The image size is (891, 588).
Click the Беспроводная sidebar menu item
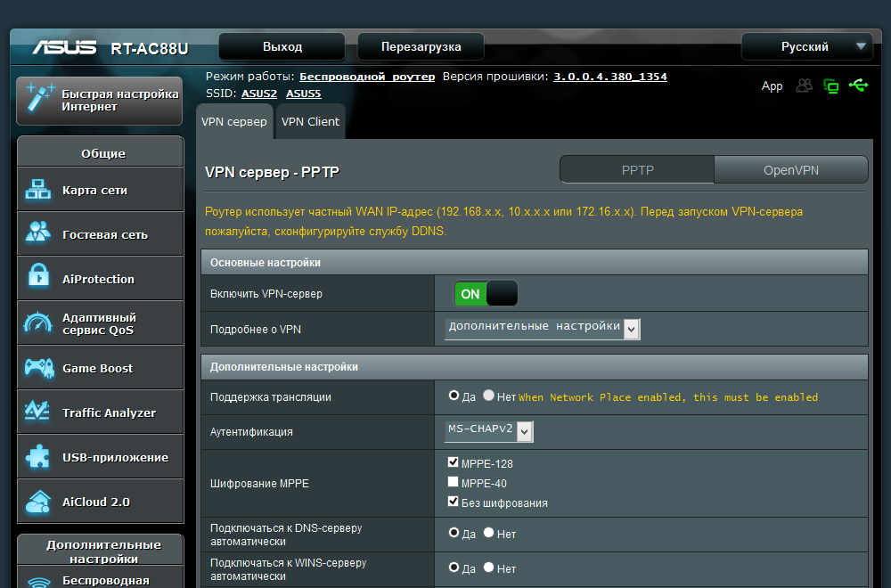(101, 578)
